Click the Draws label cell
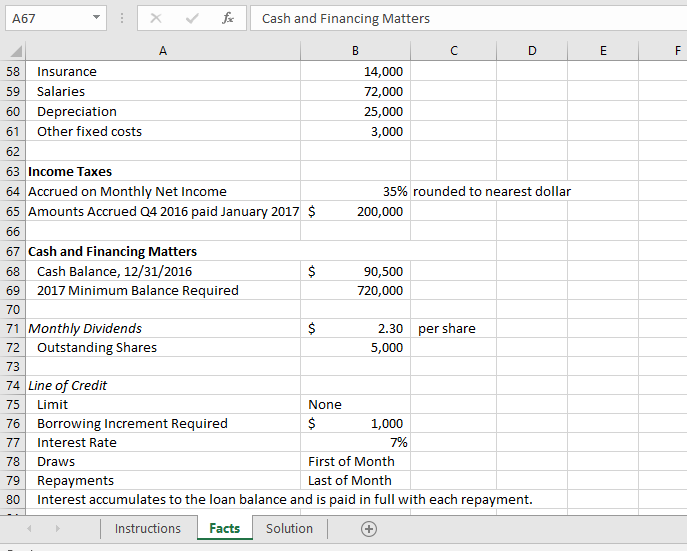This screenshot has height=551, width=687. click(x=163, y=461)
